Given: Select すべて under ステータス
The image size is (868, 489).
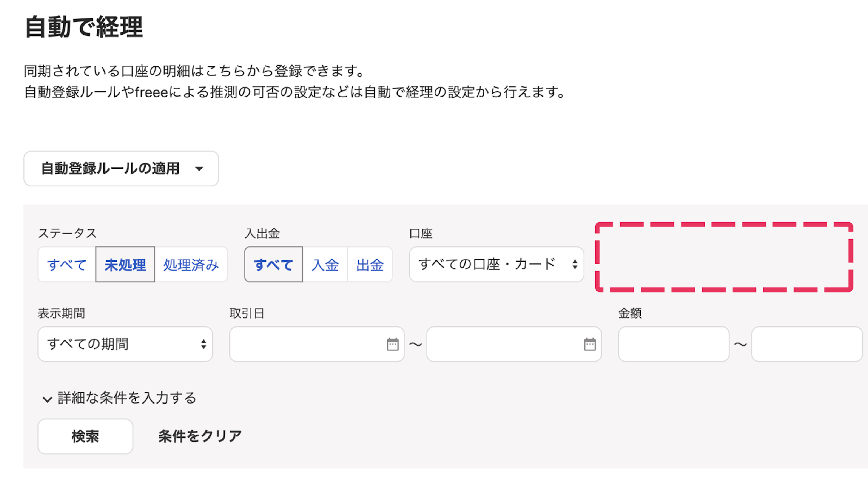Looking at the screenshot, I should 67,265.
